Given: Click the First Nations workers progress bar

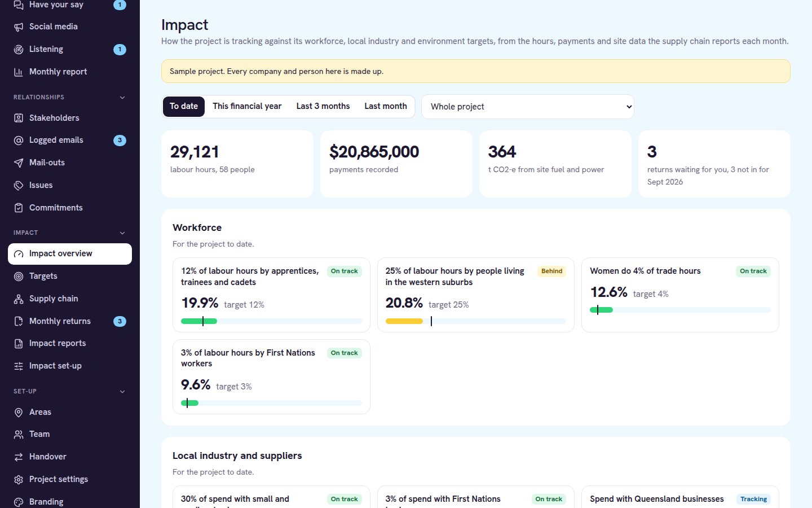Looking at the screenshot, I should tap(271, 403).
